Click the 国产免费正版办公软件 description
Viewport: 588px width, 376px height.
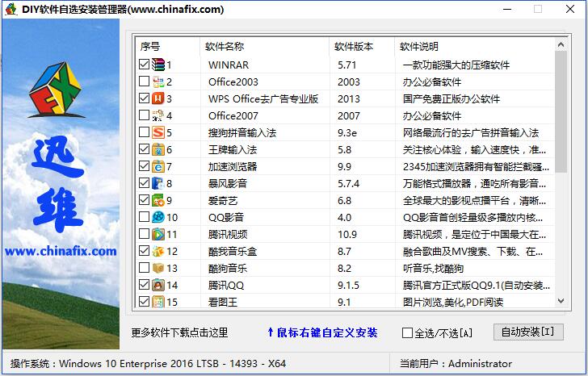(451, 99)
